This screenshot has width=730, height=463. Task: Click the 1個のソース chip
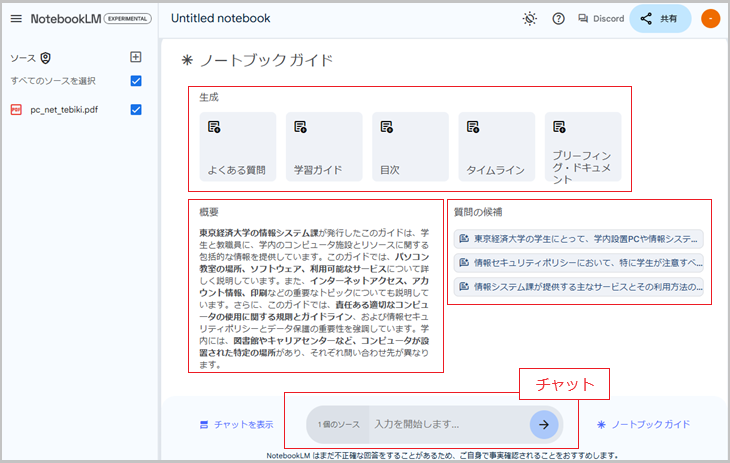[x=338, y=424]
